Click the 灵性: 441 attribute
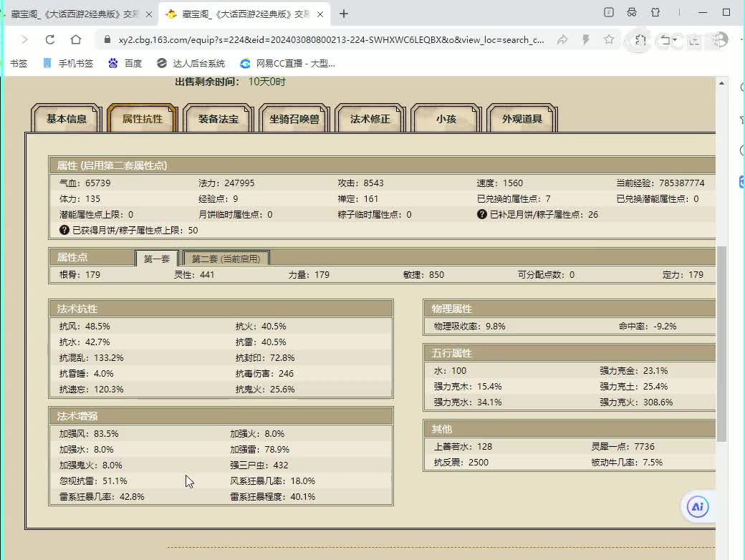 click(194, 274)
